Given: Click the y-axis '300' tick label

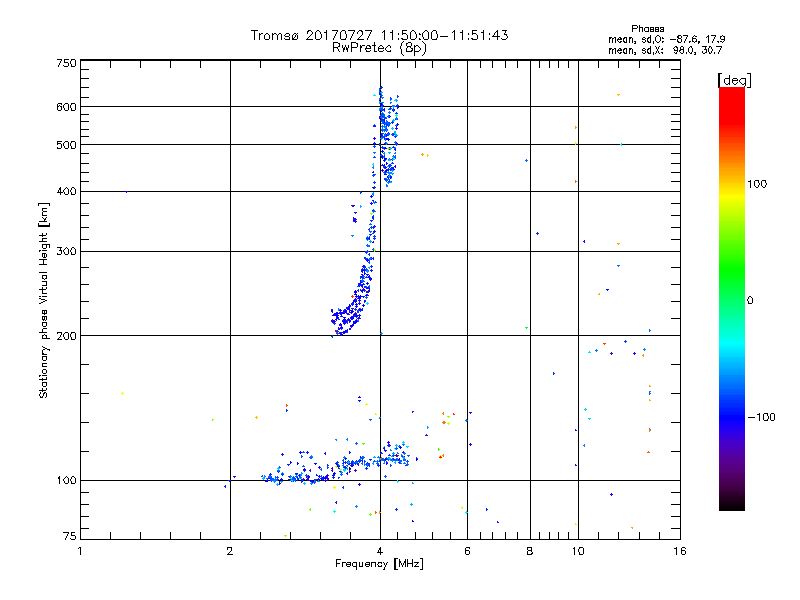Looking at the screenshot, I should click(x=66, y=252).
